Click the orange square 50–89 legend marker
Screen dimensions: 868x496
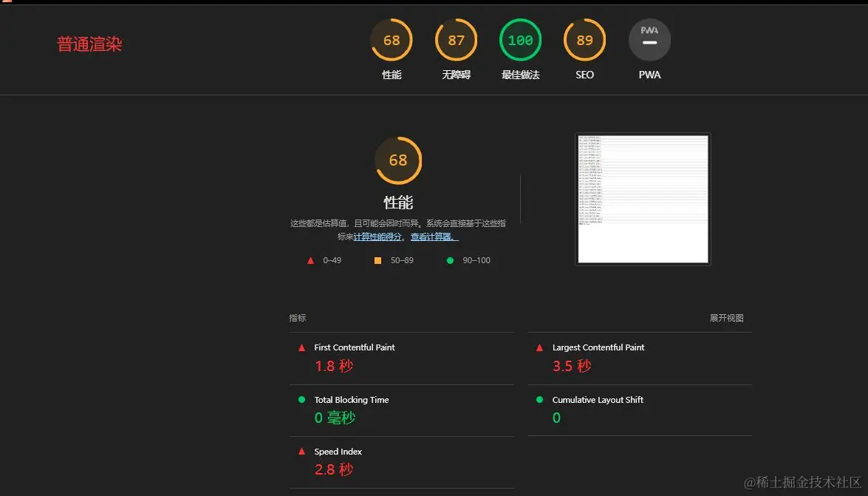tap(377, 260)
